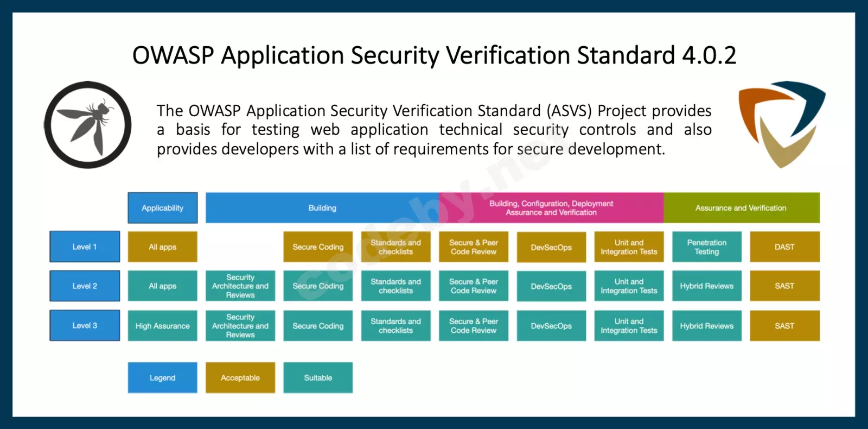
Task: Select the pink Building, Configuration, Deployment header
Action: (x=551, y=208)
